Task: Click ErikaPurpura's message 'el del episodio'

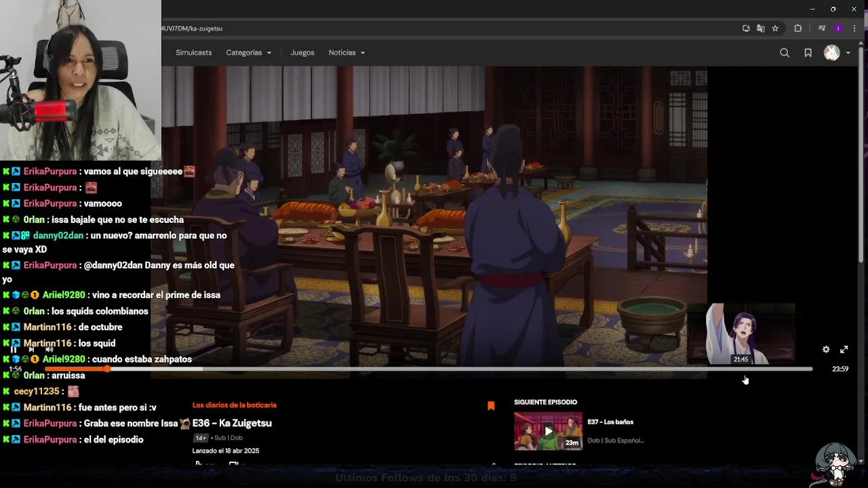Action: pyautogui.click(x=113, y=440)
